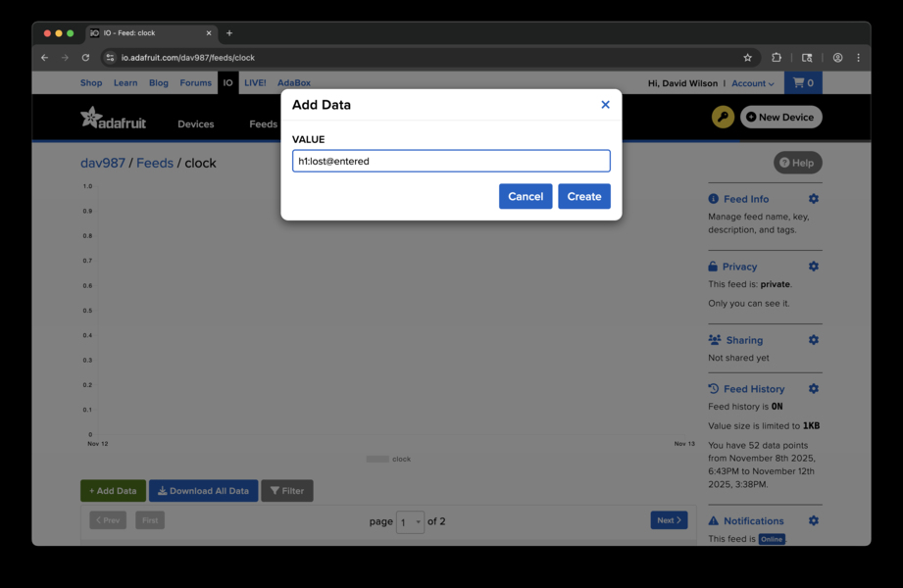Viewport: 903px width, 588px height.
Task: Close the Add Data dialog
Action: (605, 104)
